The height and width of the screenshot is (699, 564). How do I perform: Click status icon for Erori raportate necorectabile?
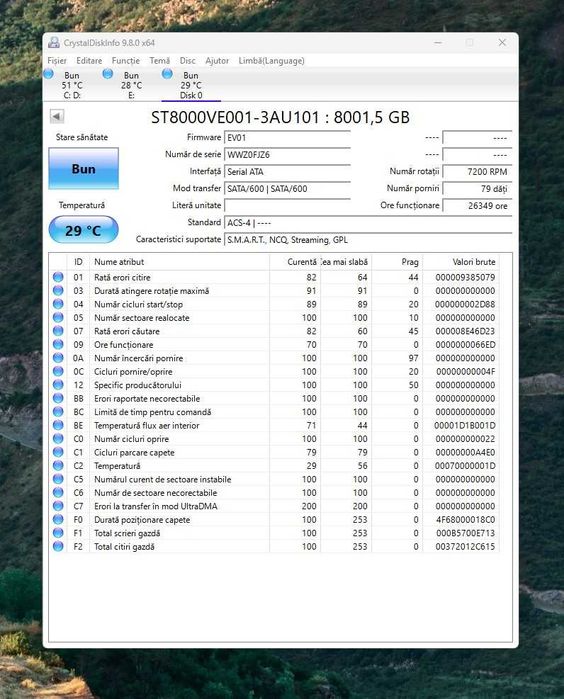pyautogui.click(x=58, y=398)
